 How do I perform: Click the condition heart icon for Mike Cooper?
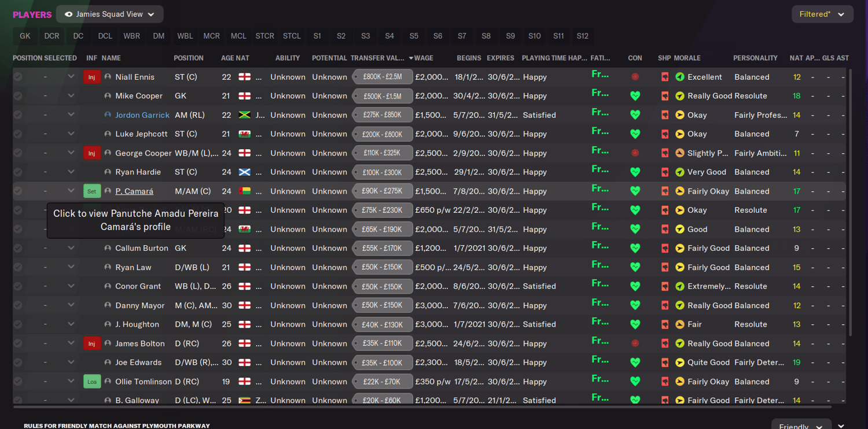(635, 96)
